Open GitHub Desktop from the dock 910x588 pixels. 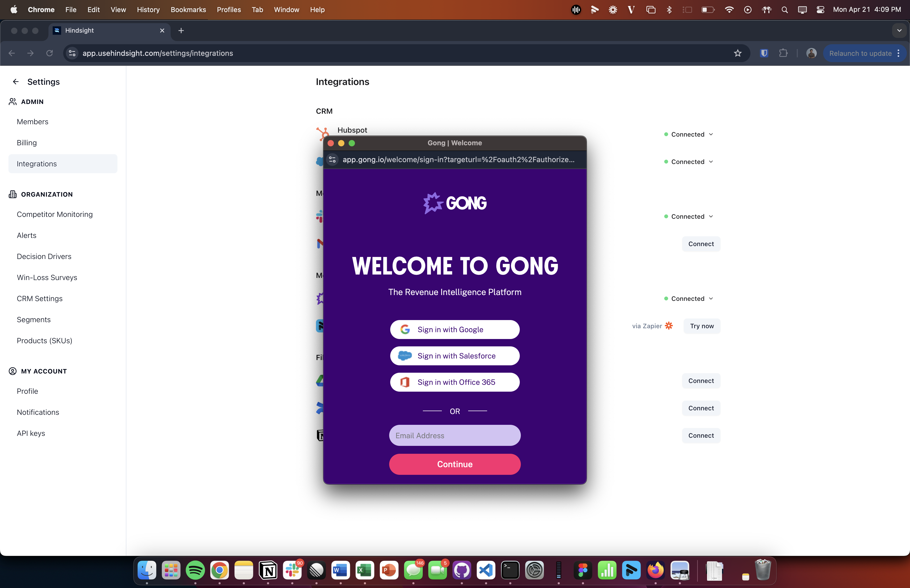tap(462, 570)
